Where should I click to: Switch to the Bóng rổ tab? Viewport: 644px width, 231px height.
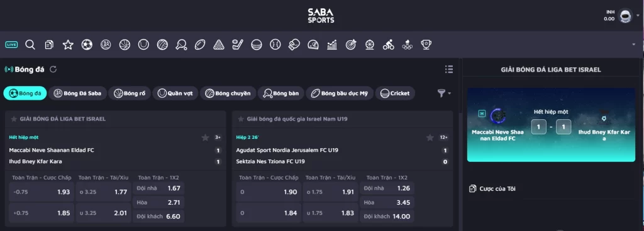[x=130, y=94]
